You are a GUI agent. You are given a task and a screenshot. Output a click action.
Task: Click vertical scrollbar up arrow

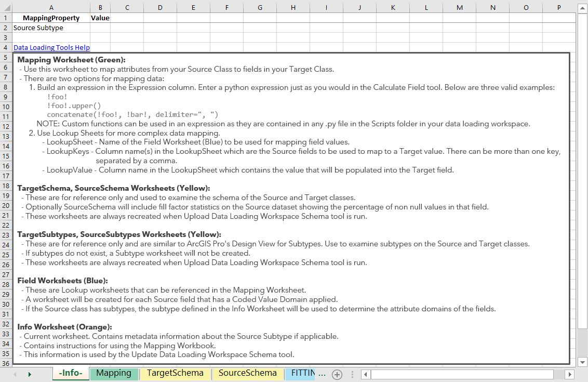[x=582, y=8]
